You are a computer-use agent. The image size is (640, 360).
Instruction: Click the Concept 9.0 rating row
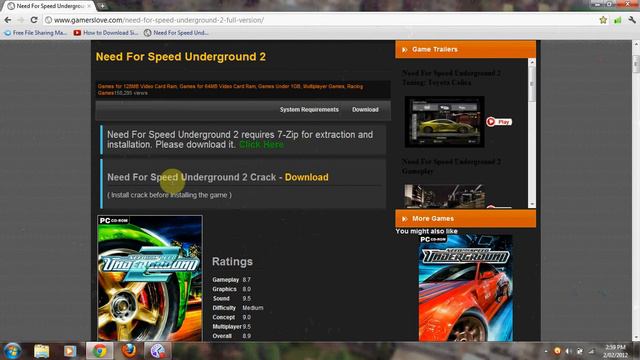(x=231, y=317)
